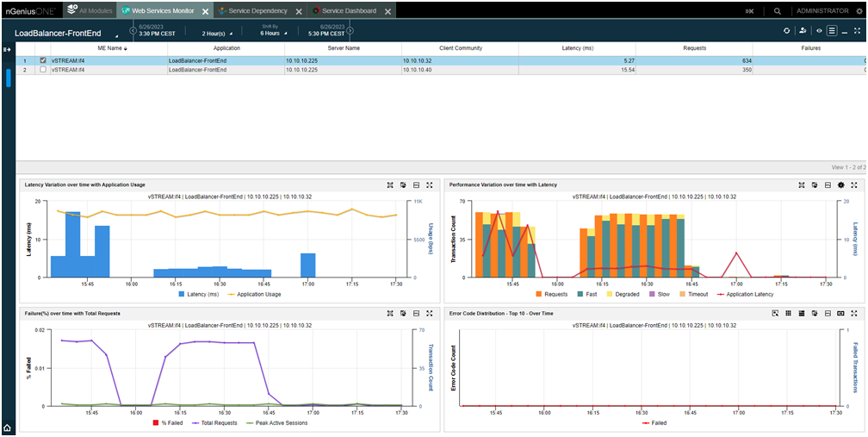Maximize the Latency Variation panel
The height and width of the screenshot is (437, 868).
point(429,185)
